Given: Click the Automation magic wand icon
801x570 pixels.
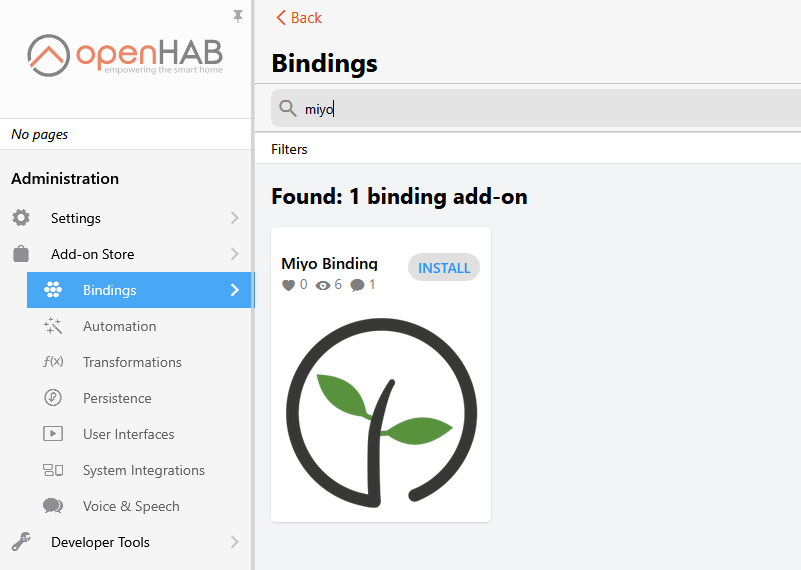Looking at the screenshot, I should 53,326.
